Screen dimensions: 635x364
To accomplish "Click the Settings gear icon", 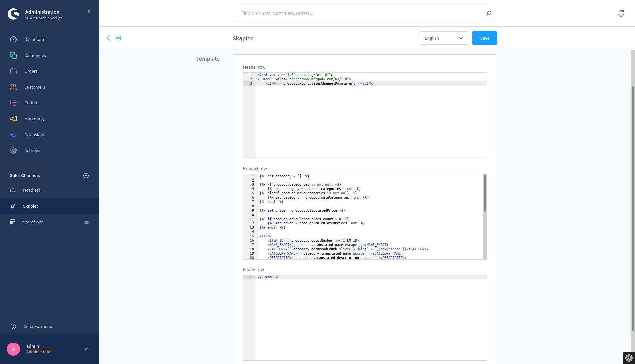I will [x=13, y=150].
